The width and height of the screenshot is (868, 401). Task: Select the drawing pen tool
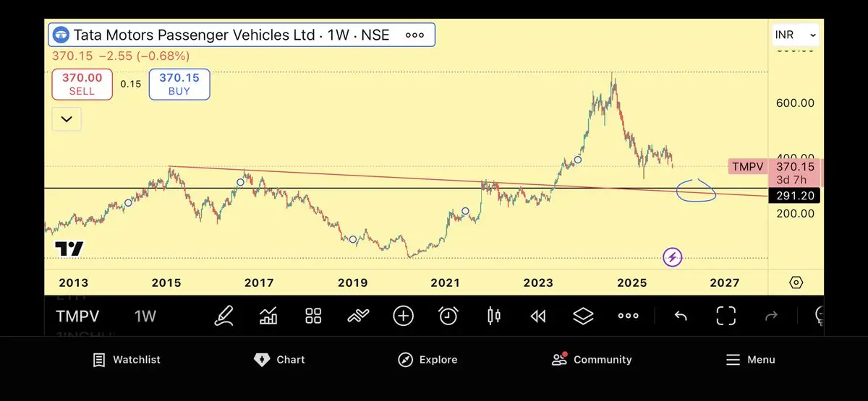(224, 316)
